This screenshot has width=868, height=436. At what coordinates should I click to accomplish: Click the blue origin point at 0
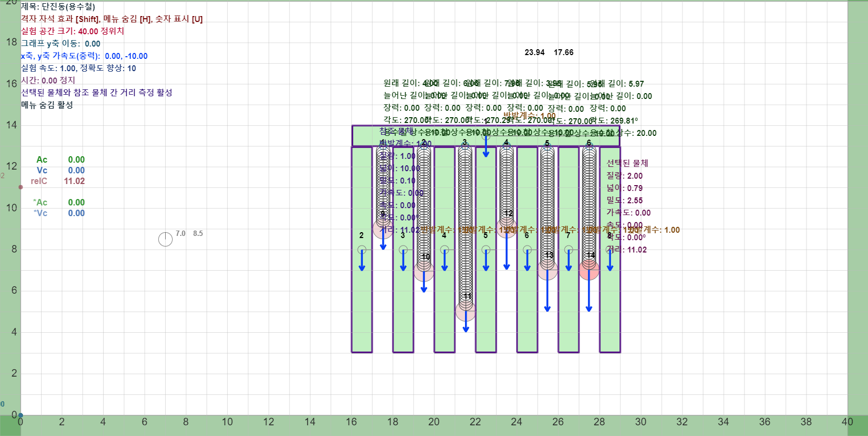coord(20,415)
